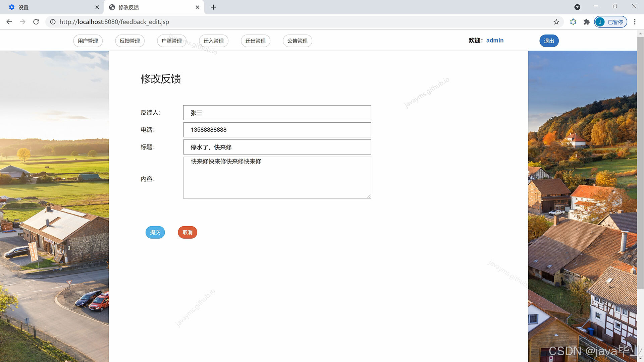Bookmark this page with the star icon

coord(556,22)
